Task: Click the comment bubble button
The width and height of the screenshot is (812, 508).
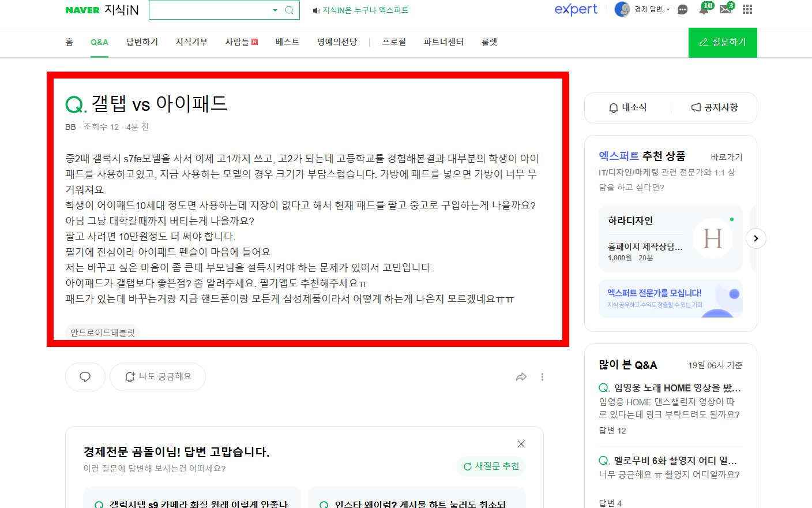Action: click(x=85, y=377)
